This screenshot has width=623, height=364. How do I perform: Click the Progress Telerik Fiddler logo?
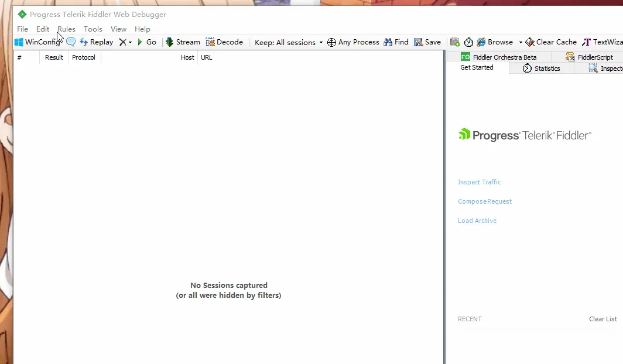pos(525,135)
